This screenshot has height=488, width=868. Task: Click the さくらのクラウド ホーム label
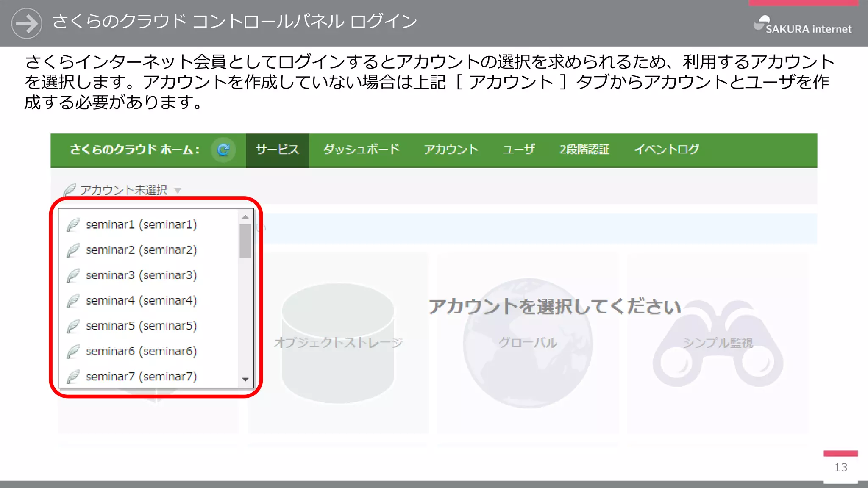(x=135, y=150)
